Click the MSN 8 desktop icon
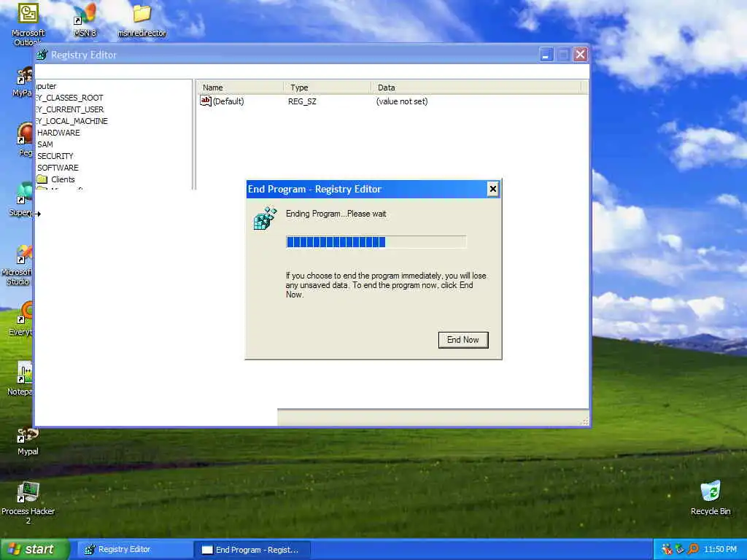This screenshot has width=747, height=560. point(85,20)
